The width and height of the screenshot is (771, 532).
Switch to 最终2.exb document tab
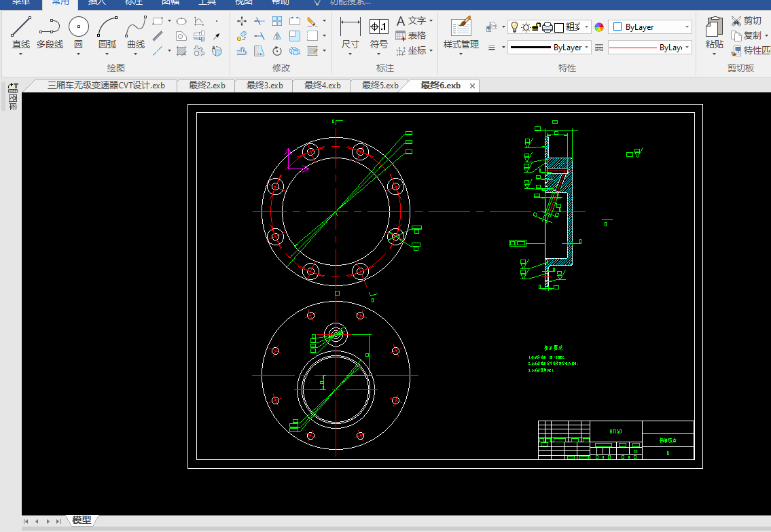[x=207, y=86]
